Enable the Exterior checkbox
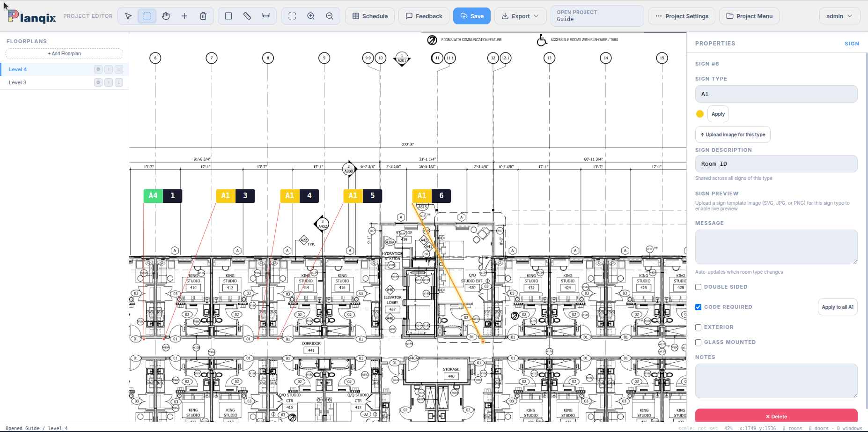The image size is (868, 432). (x=698, y=327)
